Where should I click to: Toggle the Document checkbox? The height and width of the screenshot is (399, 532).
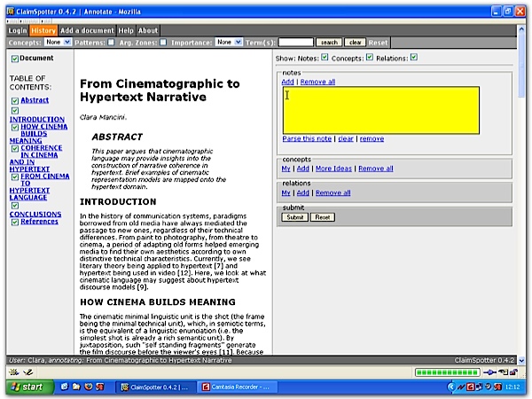pos(14,59)
